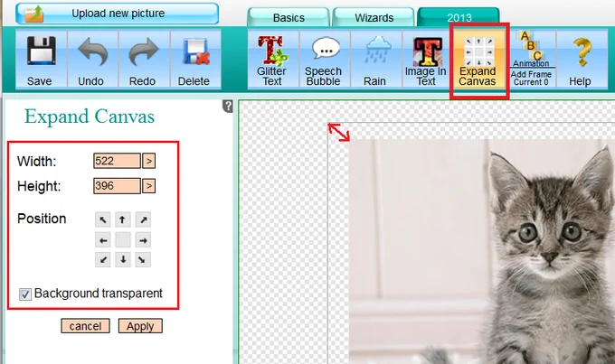Delete the current picture

pyautogui.click(x=195, y=60)
